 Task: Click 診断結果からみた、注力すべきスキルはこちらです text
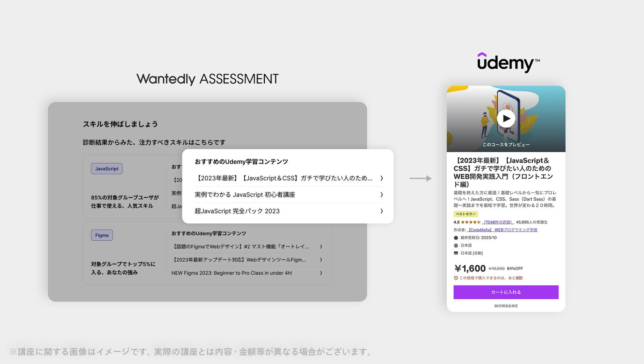[x=154, y=142]
